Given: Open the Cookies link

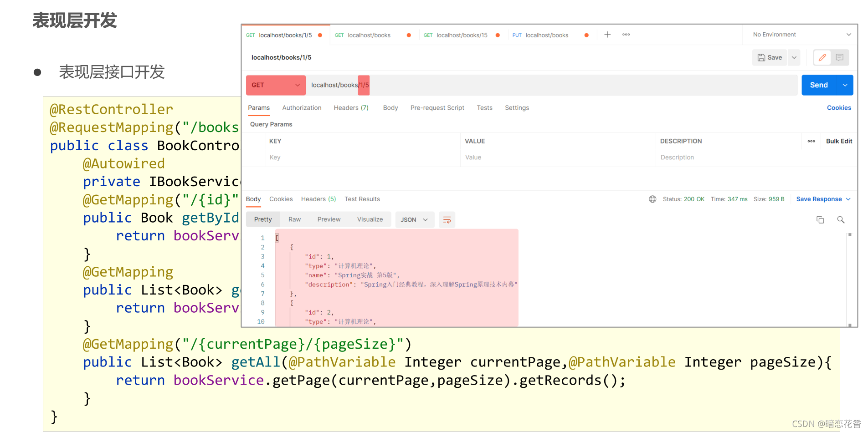Looking at the screenshot, I should point(839,108).
